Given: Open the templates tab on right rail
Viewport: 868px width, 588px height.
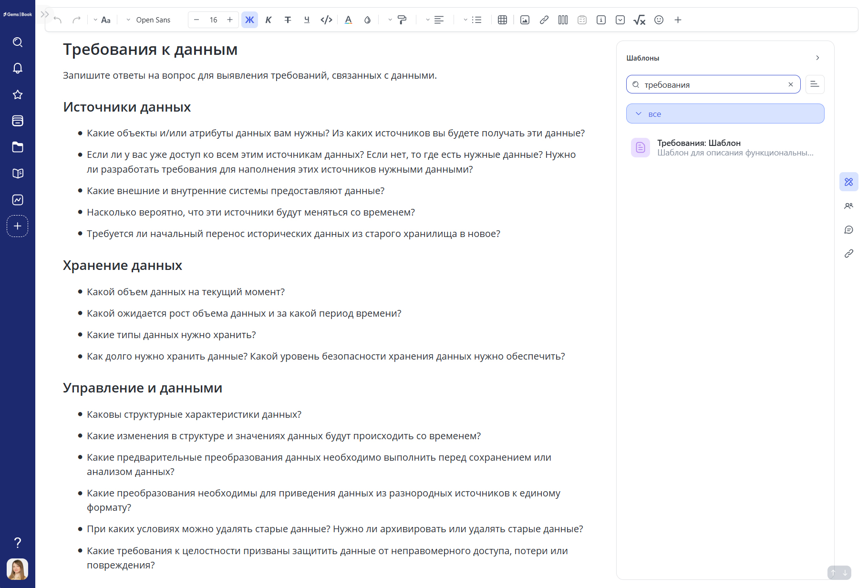Looking at the screenshot, I should click(848, 182).
